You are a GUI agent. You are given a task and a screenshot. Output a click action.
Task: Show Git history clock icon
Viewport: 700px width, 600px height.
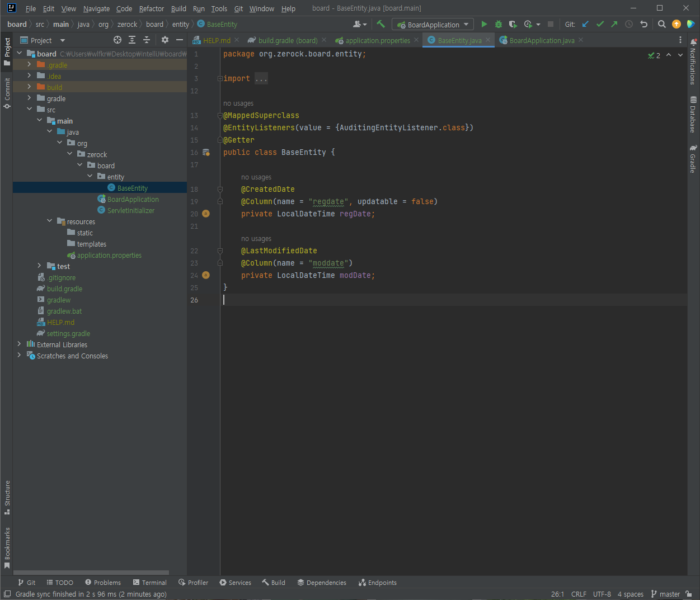(x=629, y=24)
